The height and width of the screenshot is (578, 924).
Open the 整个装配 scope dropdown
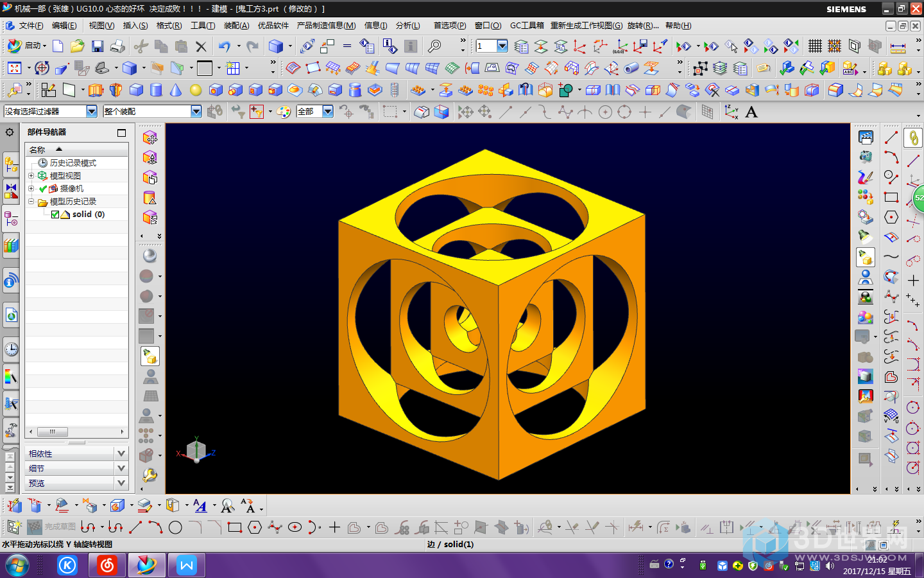pos(196,112)
